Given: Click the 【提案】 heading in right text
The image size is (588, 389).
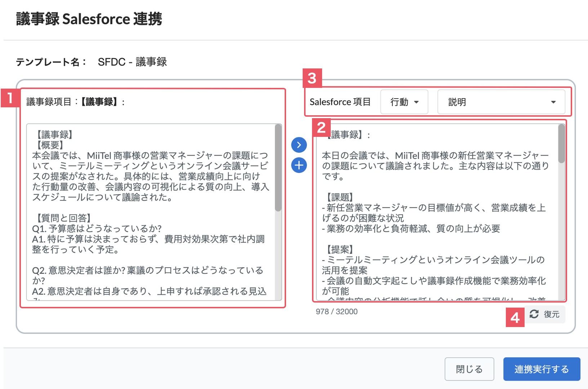Looking at the screenshot, I should [x=339, y=249].
